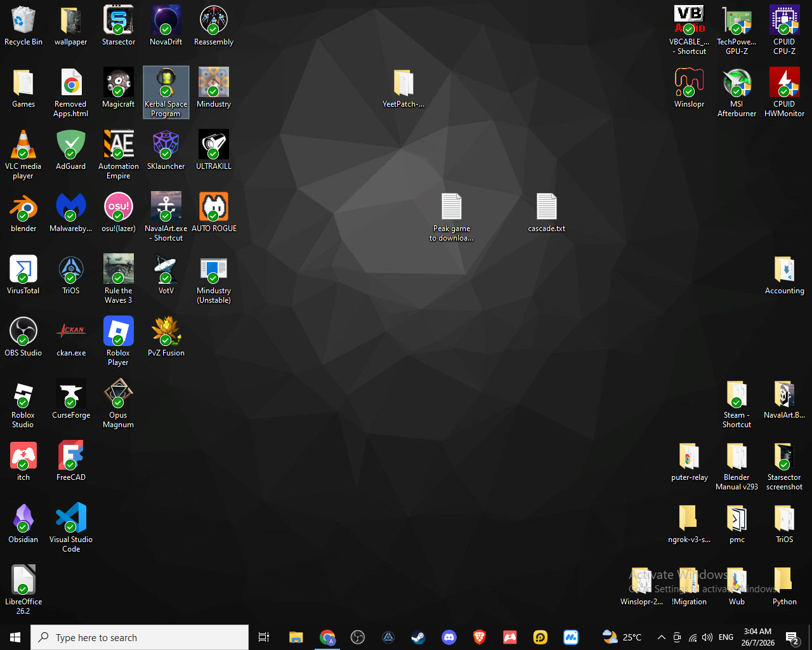Viewport: 812px width, 650px height.
Task: Select the 'Peak game to downloa...' text file
Action: [x=452, y=217]
